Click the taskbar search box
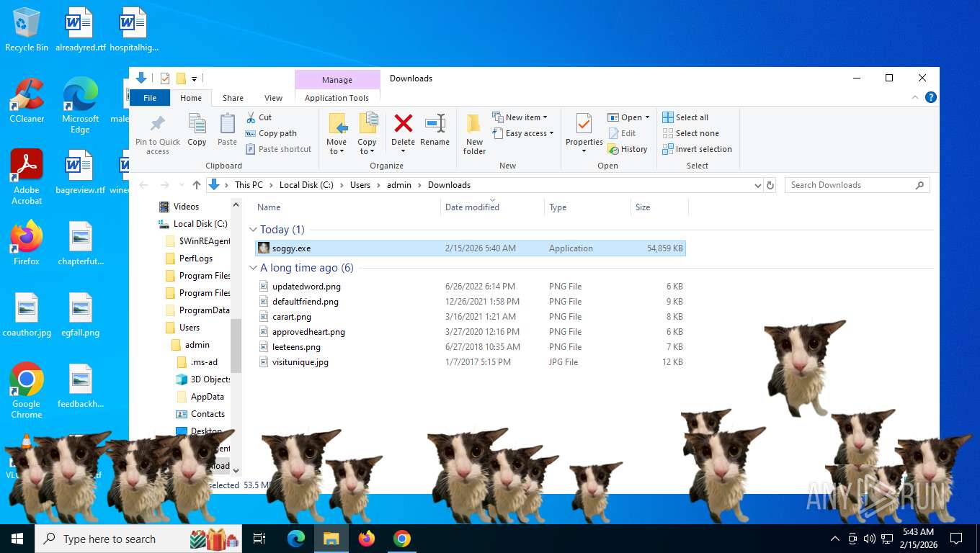The height and width of the screenshot is (553, 980). 138,539
